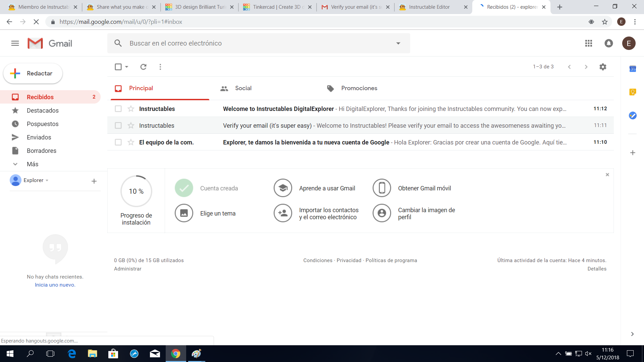Open Google Tasks side panel icon
The width and height of the screenshot is (644, 362).
(633, 116)
